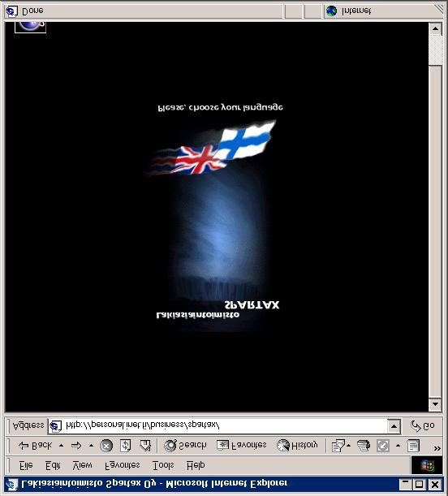Minimize the Internet Explorer window

(x=405, y=484)
